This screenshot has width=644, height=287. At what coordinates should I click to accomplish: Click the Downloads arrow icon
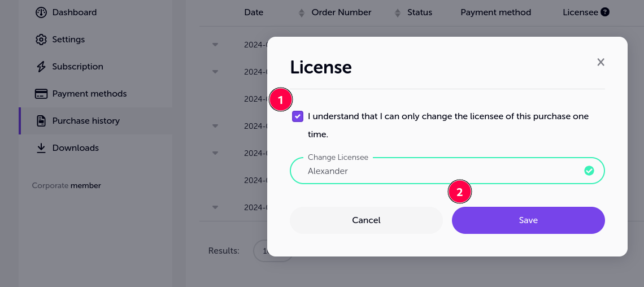[x=41, y=148]
